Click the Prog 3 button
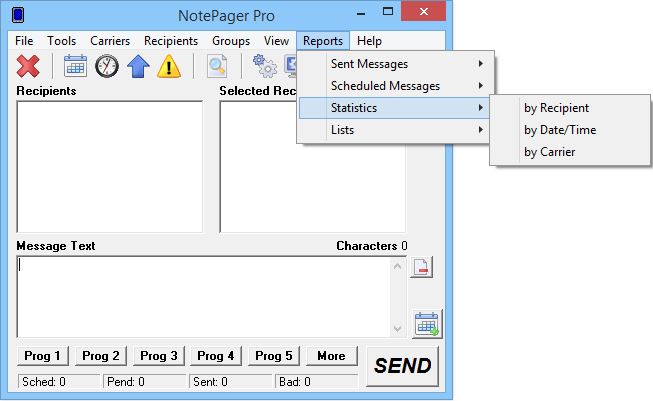Screen dimensions: 653x401 159,356
